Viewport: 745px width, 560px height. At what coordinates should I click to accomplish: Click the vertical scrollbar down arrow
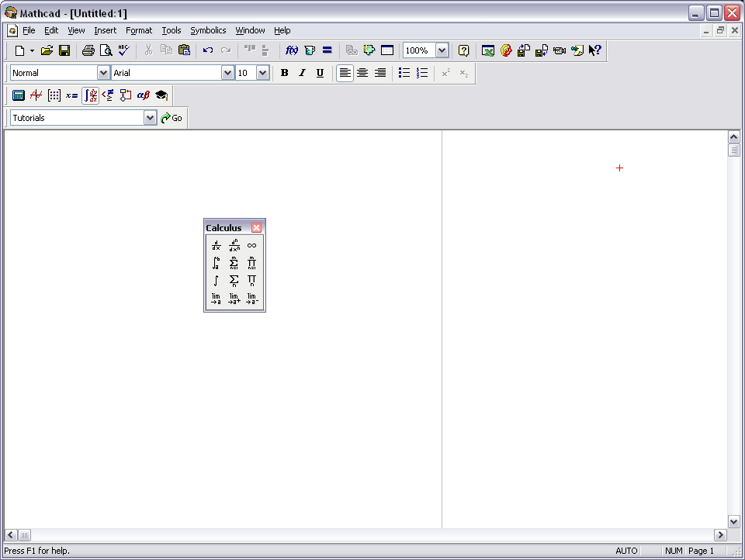(733, 521)
